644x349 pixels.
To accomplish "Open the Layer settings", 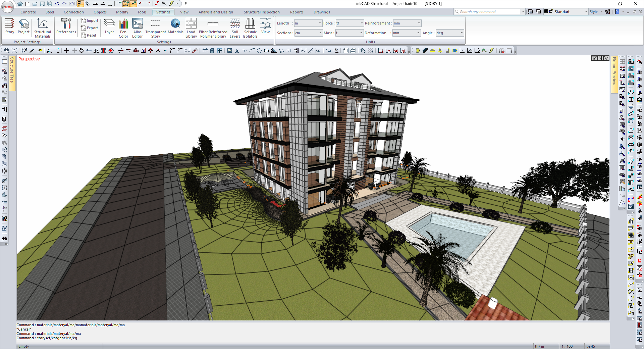I will (x=109, y=27).
